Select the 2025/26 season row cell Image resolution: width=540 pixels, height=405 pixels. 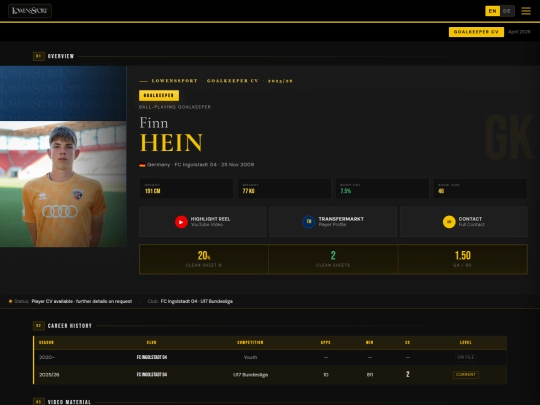[49, 375]
